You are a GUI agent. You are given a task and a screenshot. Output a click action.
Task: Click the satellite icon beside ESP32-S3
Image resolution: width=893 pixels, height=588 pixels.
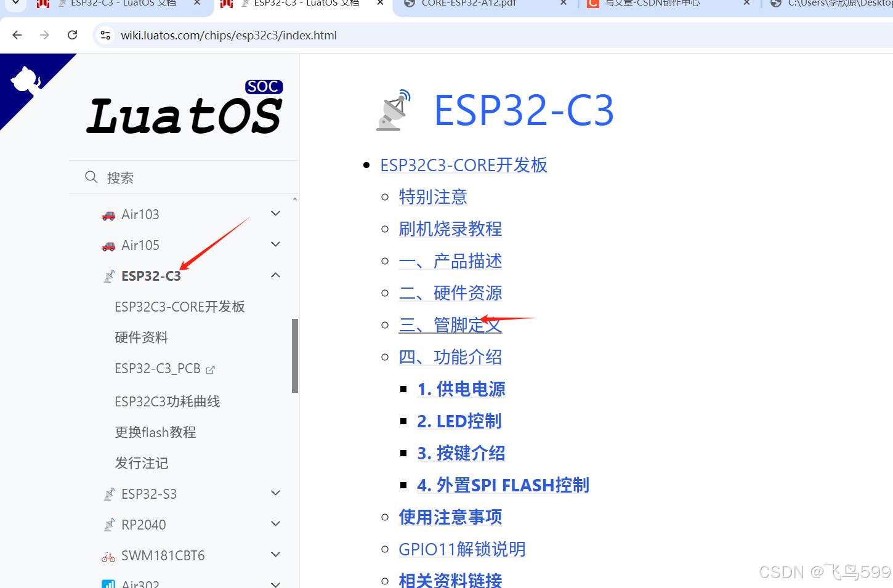pos(109,494)
